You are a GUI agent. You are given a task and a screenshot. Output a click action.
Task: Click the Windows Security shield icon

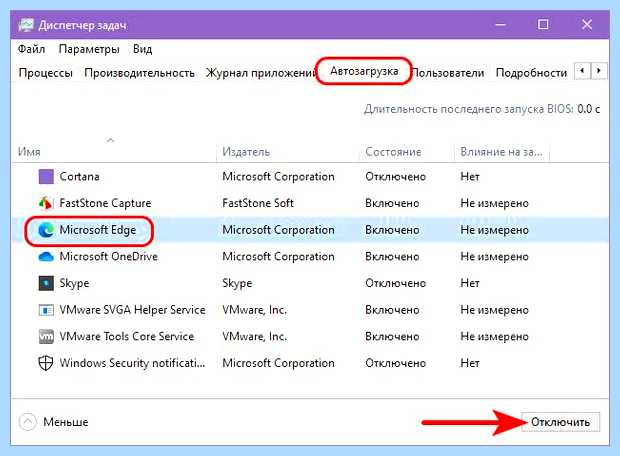click(46, 363)
